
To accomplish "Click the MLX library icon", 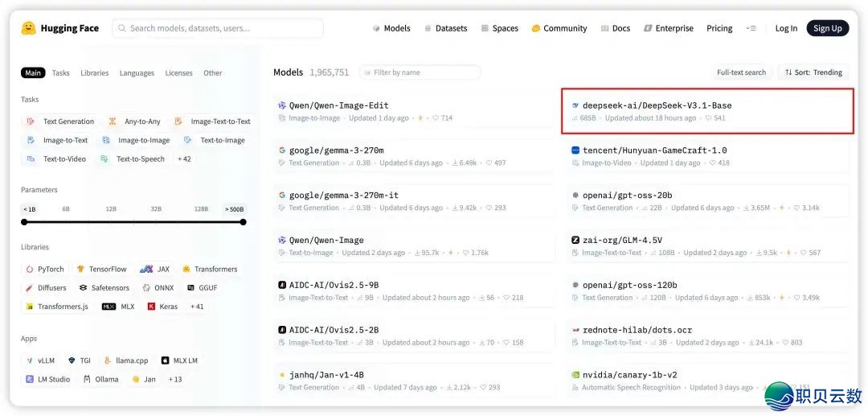I will 109,307.
